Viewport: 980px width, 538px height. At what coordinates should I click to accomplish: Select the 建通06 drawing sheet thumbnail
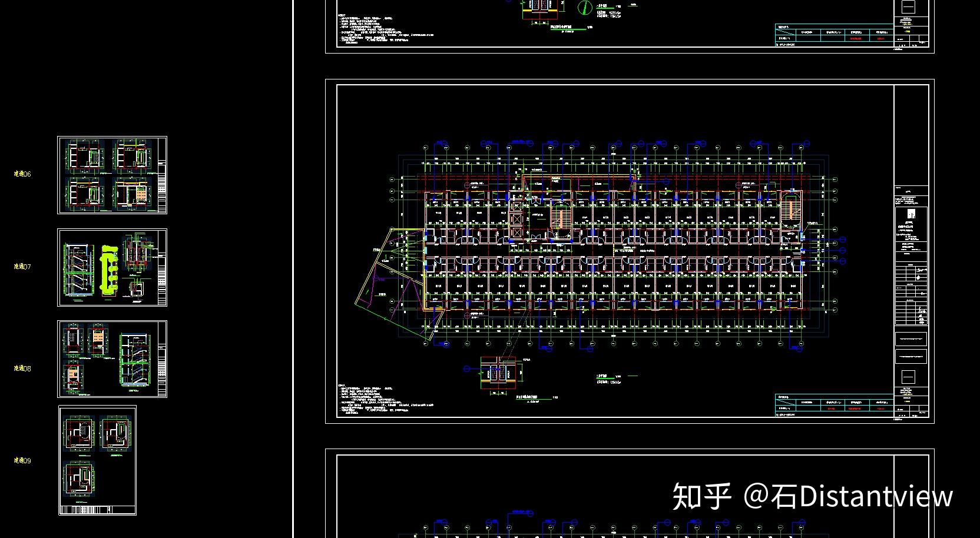(112, 175)
